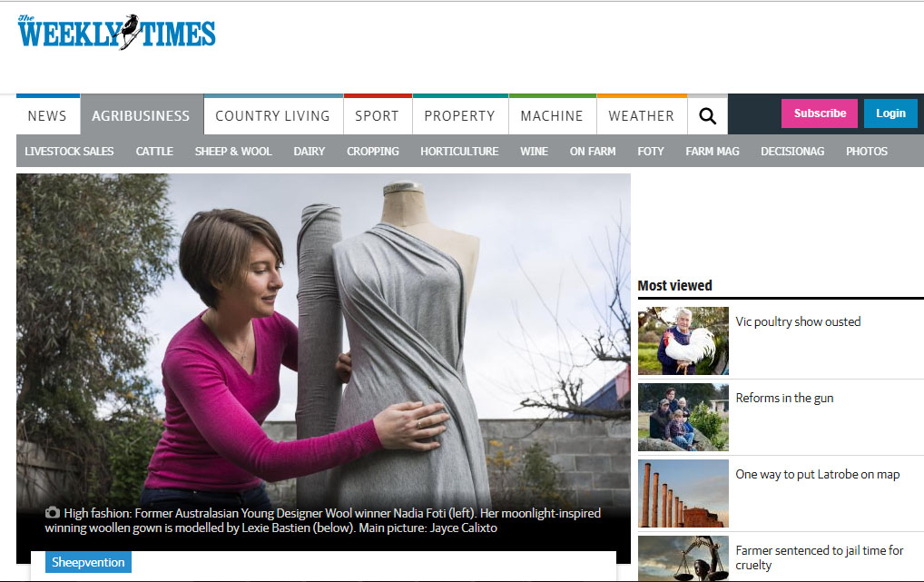Go to Country Living section

tap(273, 115)
